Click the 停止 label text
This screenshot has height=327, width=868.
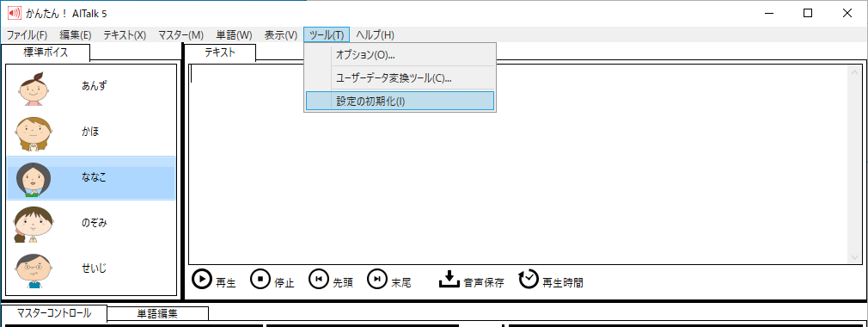tap(284, 283)
